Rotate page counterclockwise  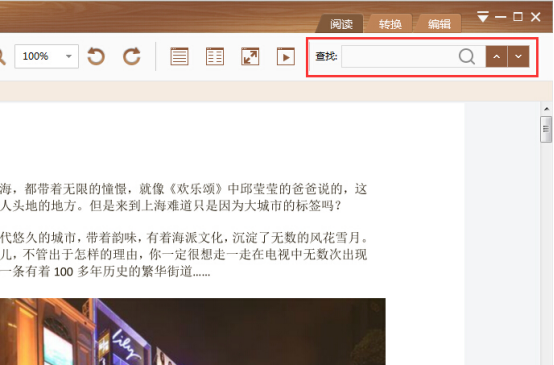pos(96,57)
